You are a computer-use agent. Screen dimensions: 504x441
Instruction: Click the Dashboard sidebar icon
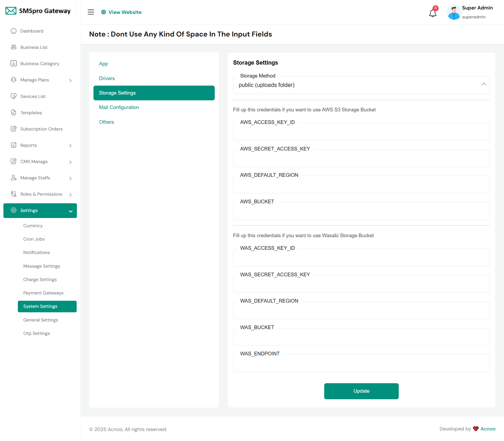pos(14,31)
